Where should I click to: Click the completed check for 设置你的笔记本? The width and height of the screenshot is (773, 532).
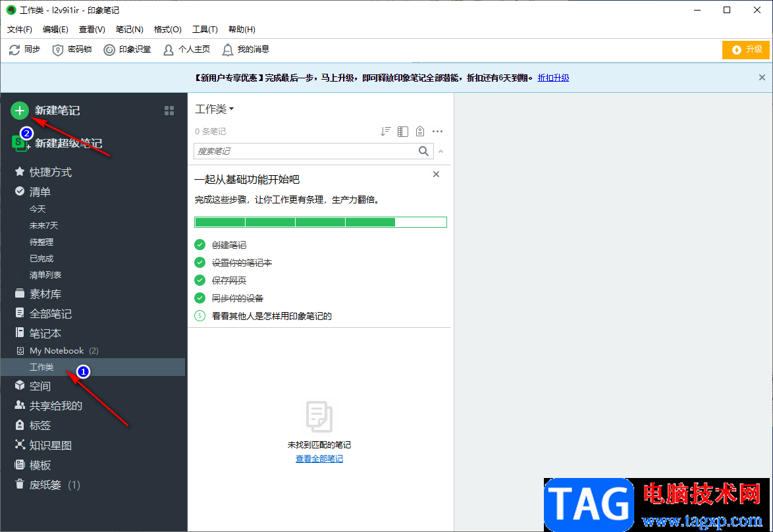point(200,262)
